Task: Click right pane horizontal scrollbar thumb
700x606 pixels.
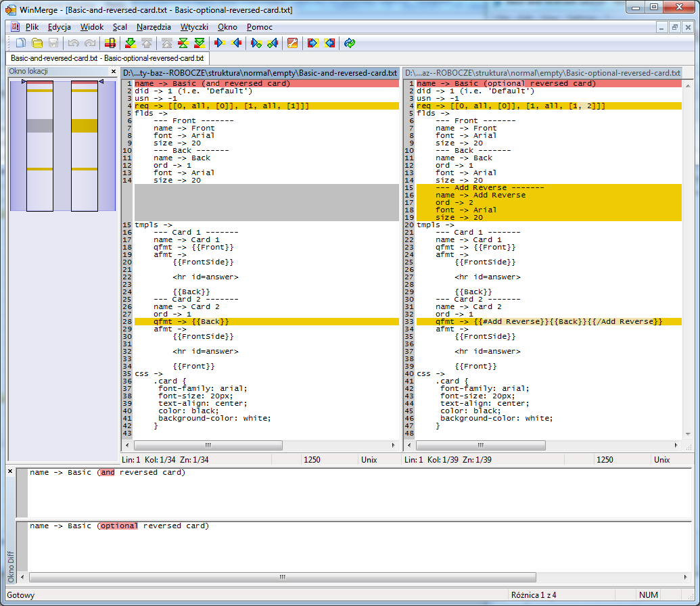Action: 480,445
